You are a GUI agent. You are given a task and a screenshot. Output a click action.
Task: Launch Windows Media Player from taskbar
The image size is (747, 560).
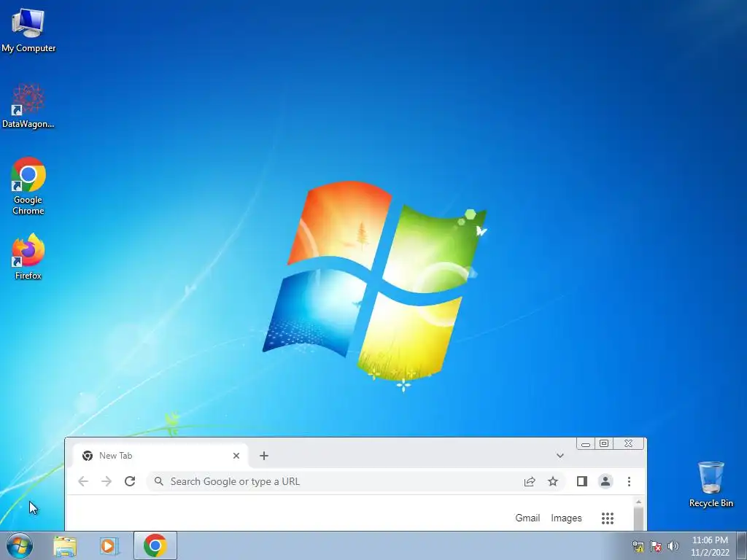point(109,545)
